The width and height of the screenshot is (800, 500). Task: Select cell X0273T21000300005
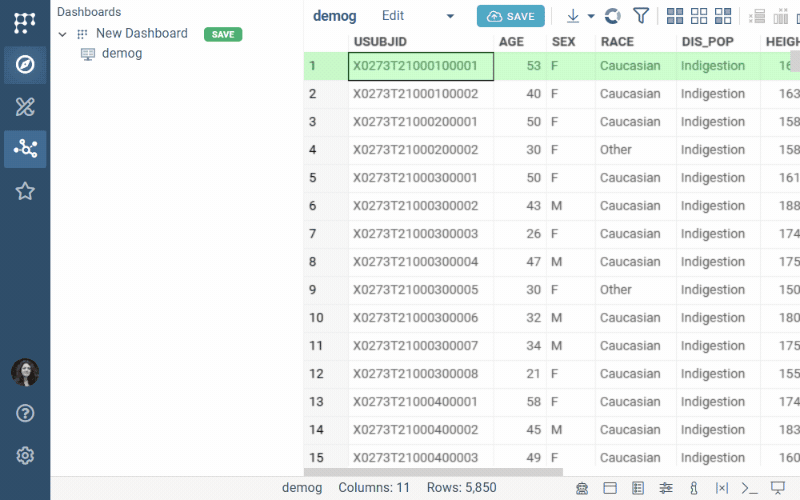pos(421,290)
